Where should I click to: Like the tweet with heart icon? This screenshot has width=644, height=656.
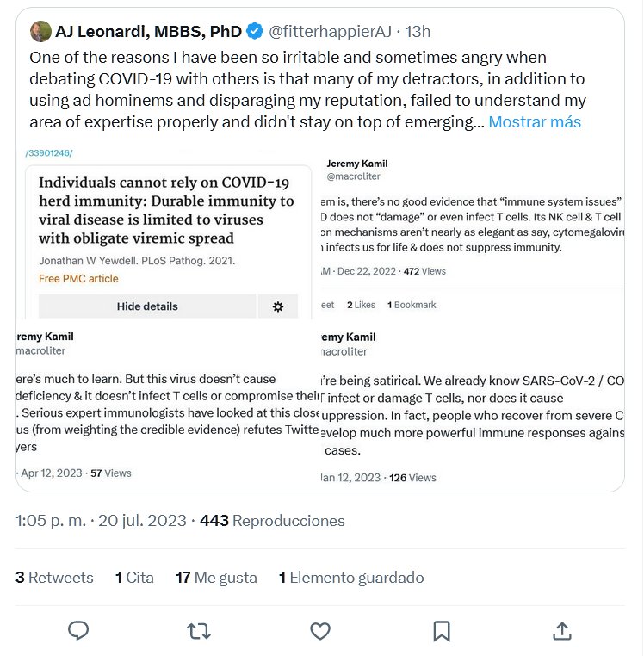(320, 631)
